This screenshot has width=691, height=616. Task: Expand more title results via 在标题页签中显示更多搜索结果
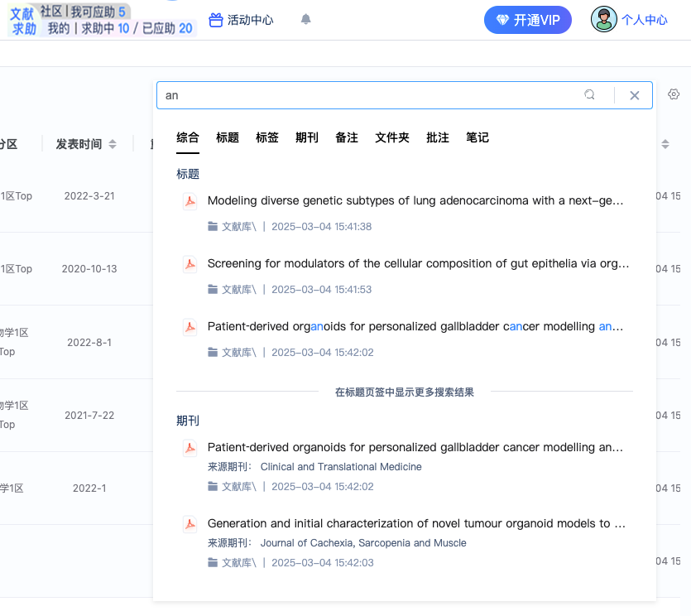coord(404,392)
